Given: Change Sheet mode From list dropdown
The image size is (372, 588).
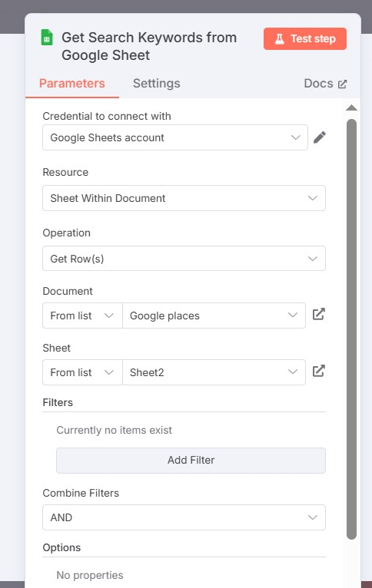Looking at the screenshot, I should (x=82, y=372).
